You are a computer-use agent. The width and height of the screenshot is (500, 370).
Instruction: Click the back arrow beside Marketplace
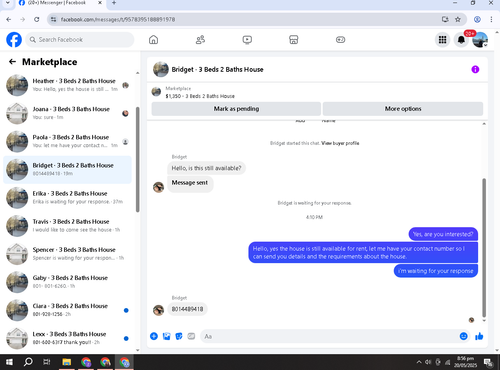point(12,62)
